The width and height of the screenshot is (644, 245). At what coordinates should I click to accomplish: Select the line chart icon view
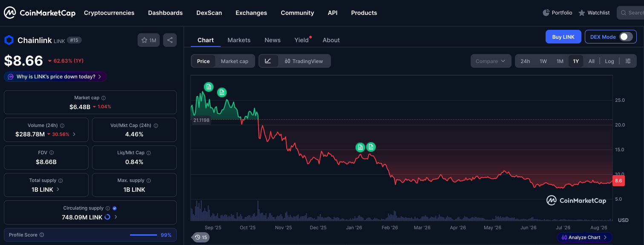tap(268, 61)
